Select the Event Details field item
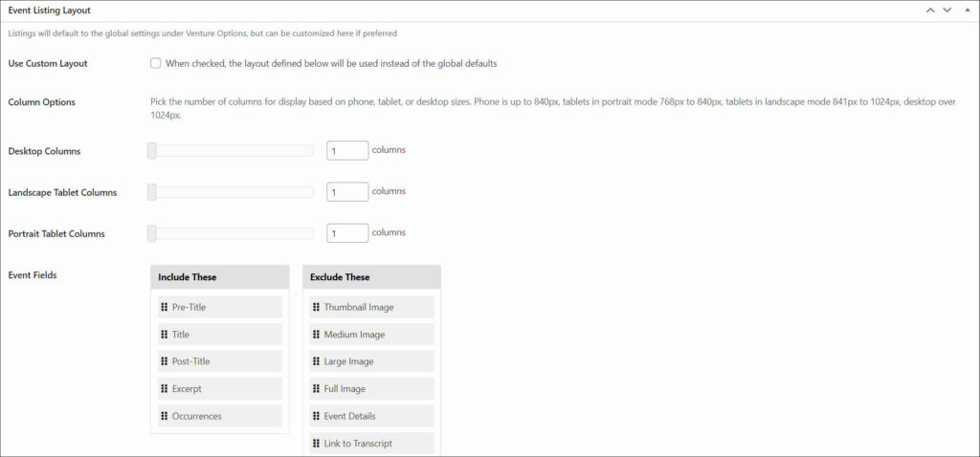 coord(372,416)
